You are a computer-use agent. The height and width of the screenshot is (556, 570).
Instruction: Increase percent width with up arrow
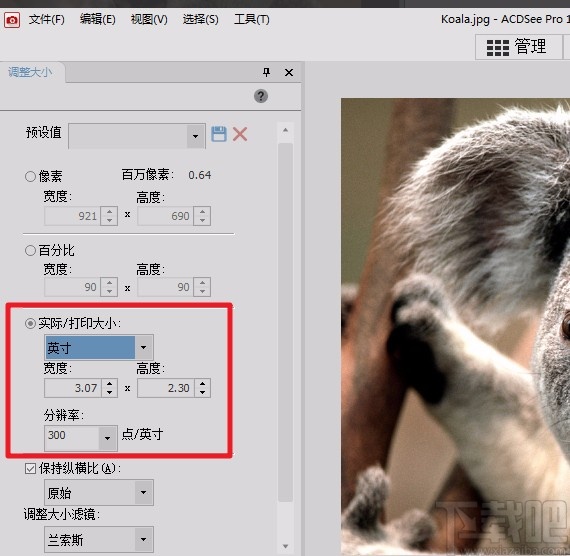(109, 282)
